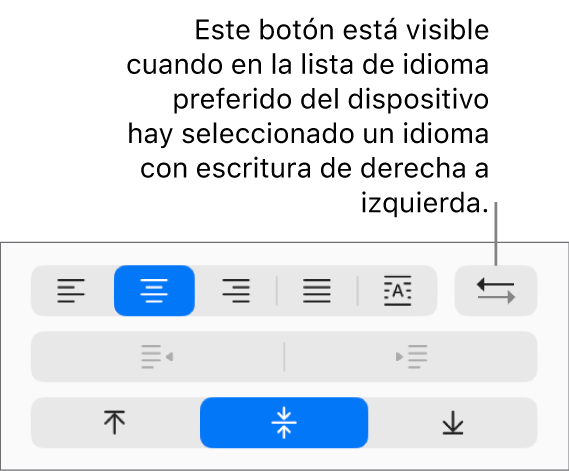Click the text "con escritura de derecha a"
The height and width of the screenshot is (471, 569).
[x=314, y=169]
